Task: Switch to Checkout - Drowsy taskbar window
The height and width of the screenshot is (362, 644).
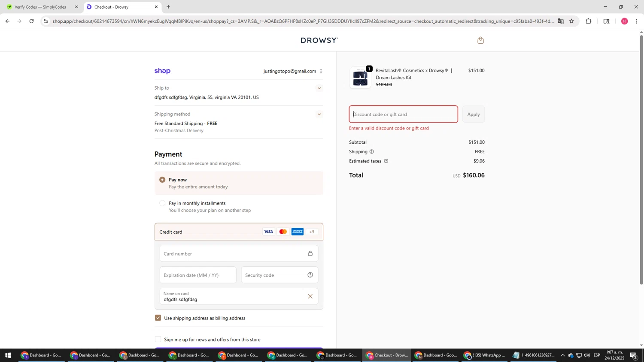Action: [387, 355]
